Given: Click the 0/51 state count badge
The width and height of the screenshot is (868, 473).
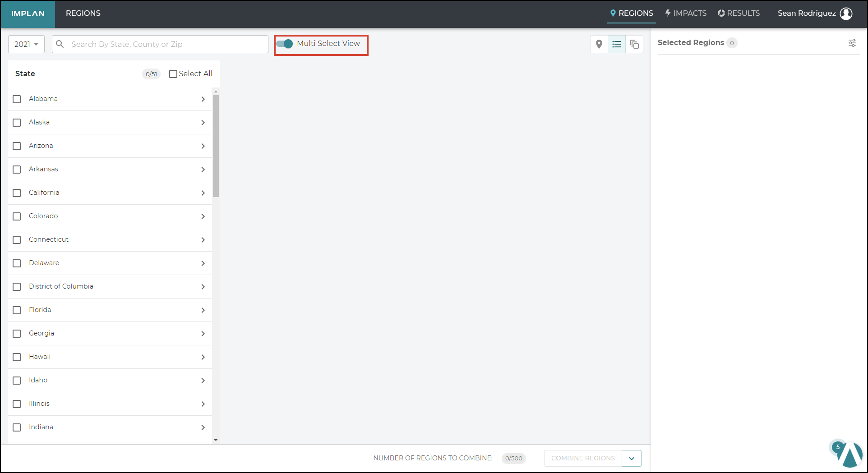Looking at the screenshot, I should click(151, 74).
